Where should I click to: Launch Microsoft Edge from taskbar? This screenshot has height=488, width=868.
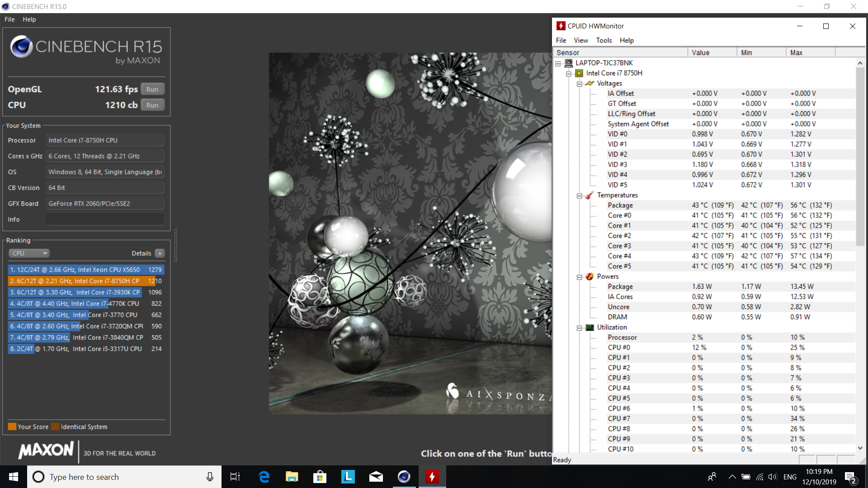click(264, 477)
